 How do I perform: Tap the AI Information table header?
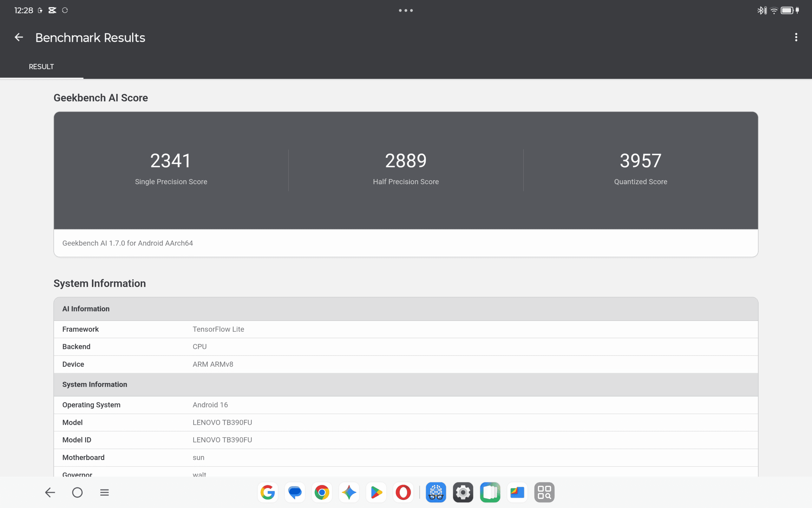(x=406, y=309)
